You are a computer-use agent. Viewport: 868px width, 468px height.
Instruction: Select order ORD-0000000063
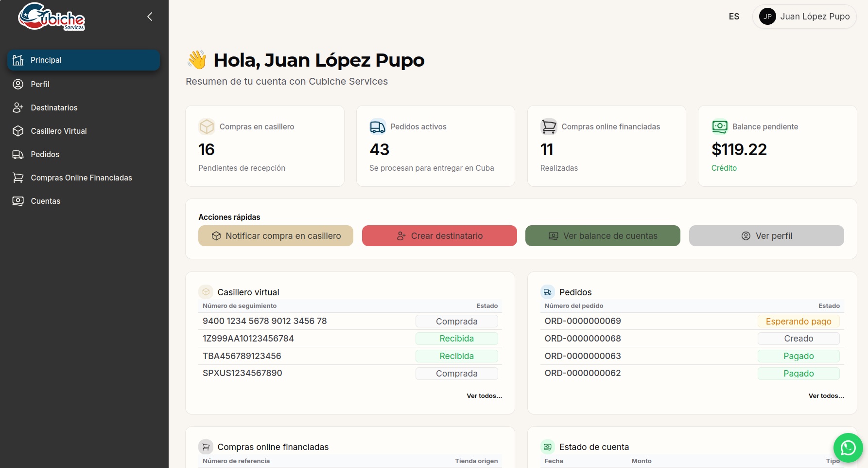(583, 356)
